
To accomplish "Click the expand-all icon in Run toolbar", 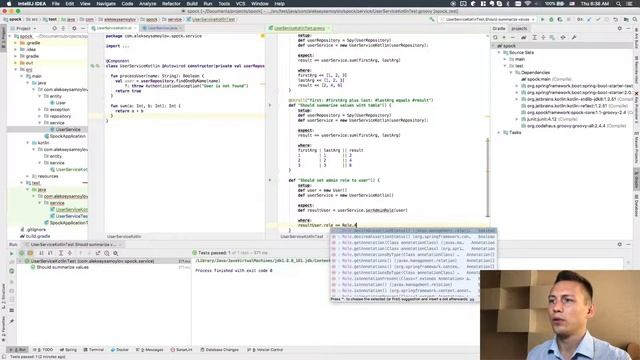I will pos(61,253).
